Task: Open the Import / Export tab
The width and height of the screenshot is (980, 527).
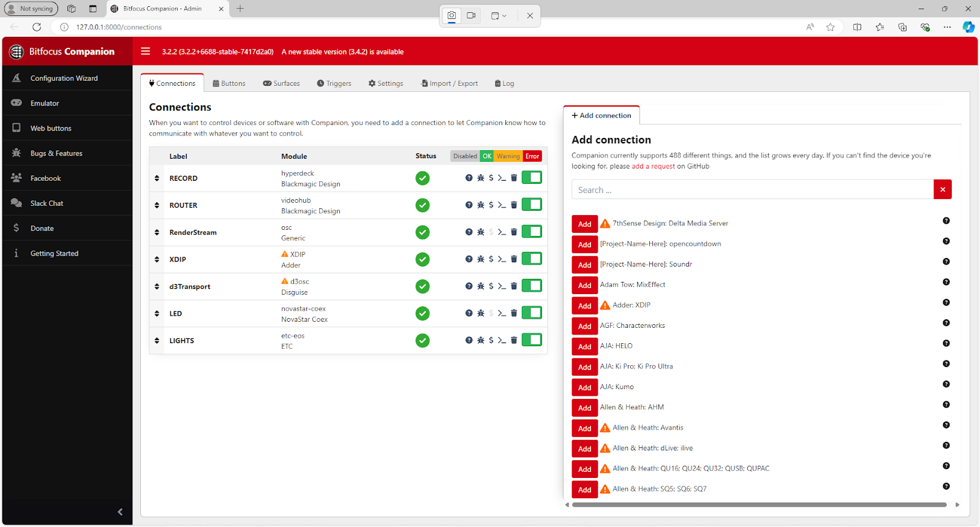Action: 450,83
